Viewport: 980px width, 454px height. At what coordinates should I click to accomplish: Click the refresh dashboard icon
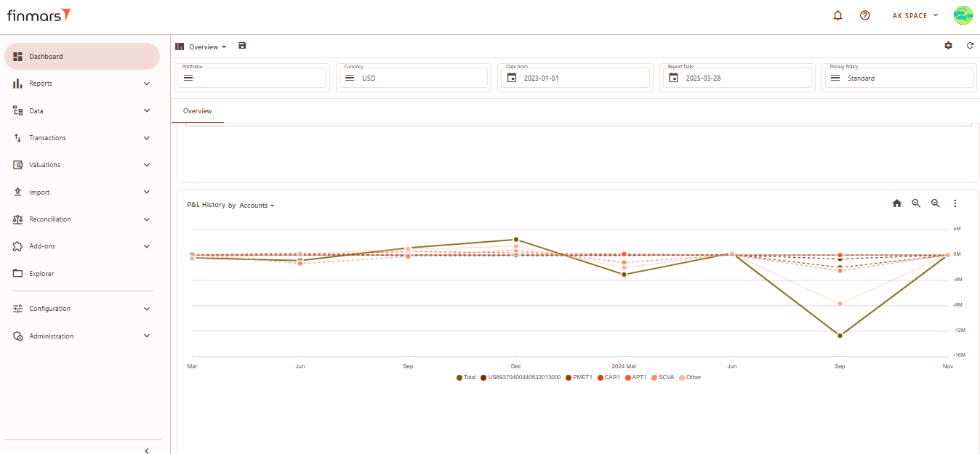tap(970, 46)
